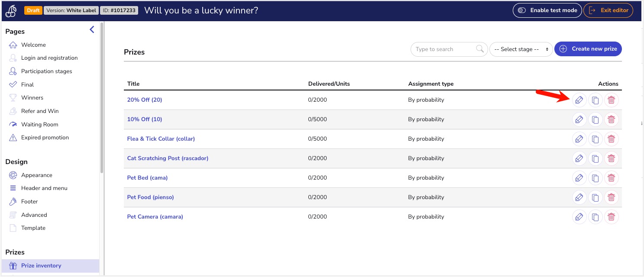Duplicate the 10% Off prize
The width and height of the screenshot is (644, 277).
(x=595, y=119)
